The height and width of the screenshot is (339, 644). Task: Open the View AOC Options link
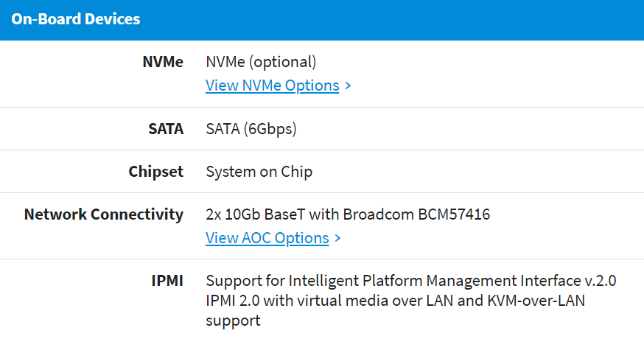[267, 238]
